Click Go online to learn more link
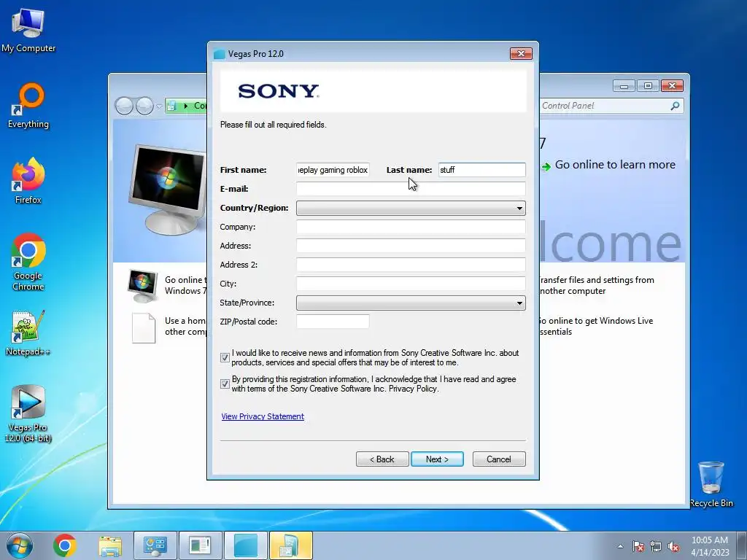This screenshot has height=560, width=747. tap(615, 165)
